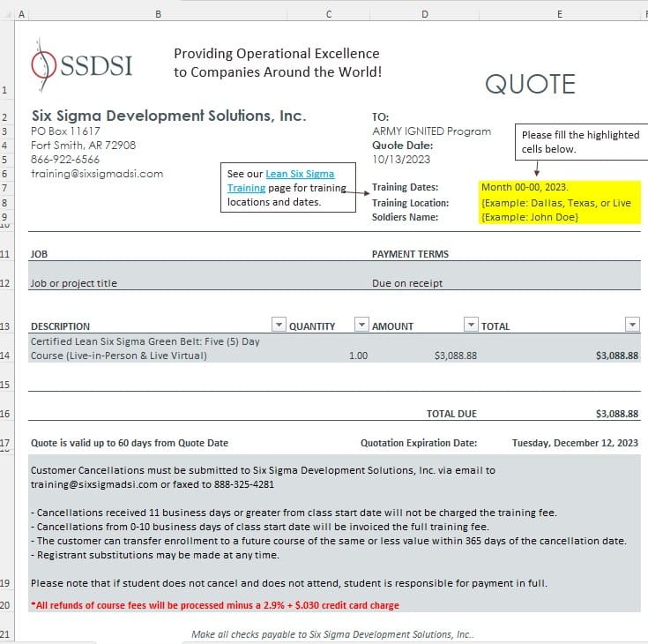Click the yellow 'Month 00-00, 2023.' cell
648x644 pixels.
(x=560, y=187)
